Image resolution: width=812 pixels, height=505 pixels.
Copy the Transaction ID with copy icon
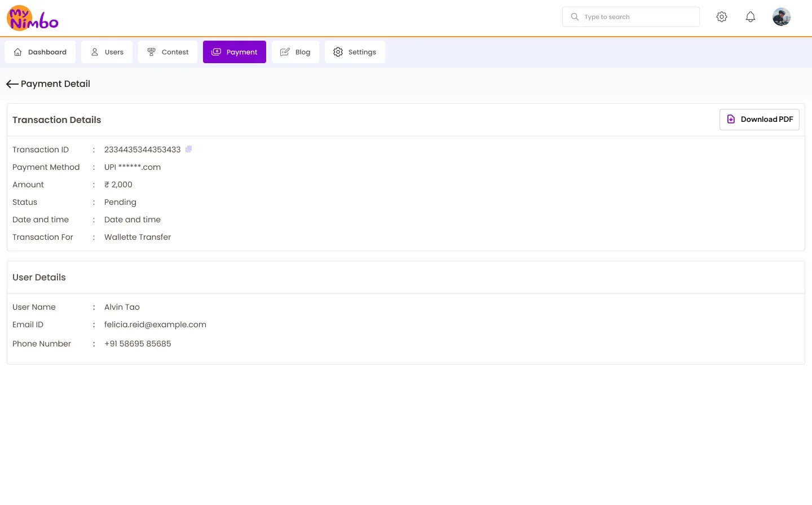point(189,149)
